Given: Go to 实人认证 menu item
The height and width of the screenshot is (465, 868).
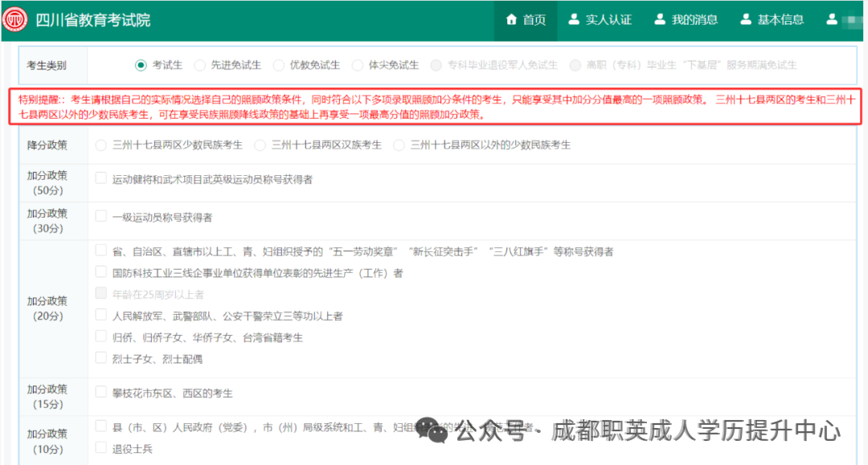Looking at the screenshot, I should point(600,20).
